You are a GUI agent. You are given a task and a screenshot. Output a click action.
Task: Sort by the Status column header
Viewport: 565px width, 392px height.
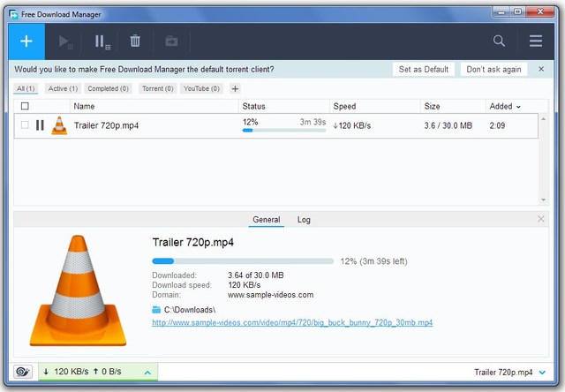tap(253, 106)
